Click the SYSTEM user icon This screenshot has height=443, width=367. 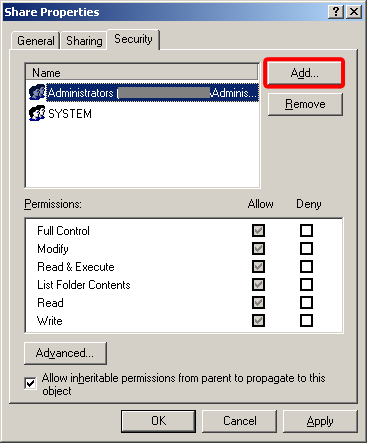tap(37, 113)
